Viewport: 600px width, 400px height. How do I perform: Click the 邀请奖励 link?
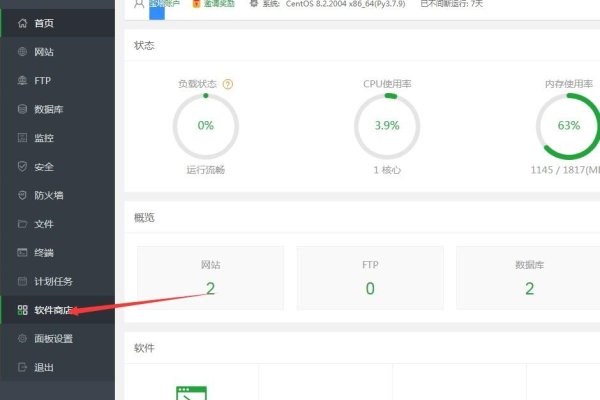point(219,3)
